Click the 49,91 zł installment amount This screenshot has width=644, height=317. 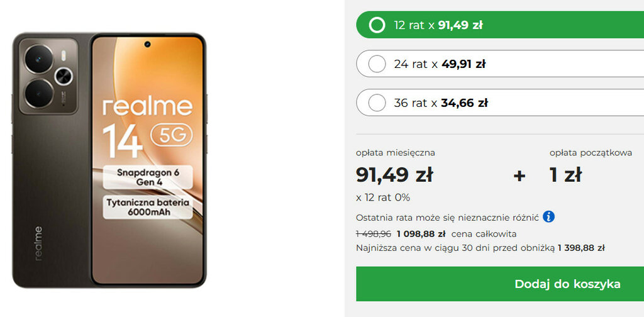pos(464,64)
